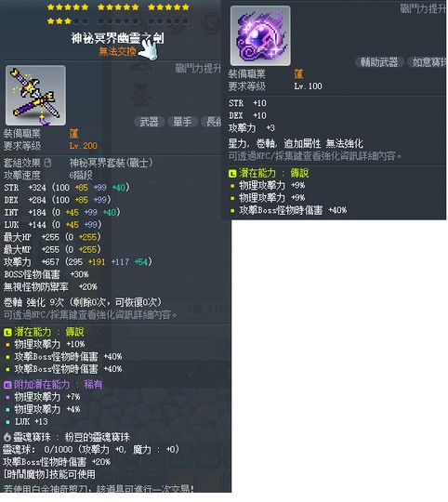Image resolution: width=448 pixels, height=502 pixels.
Task: Click the sword's first 攻擊Boss怪物時傷害 +40% line
Action: click(x=68, y=357)
